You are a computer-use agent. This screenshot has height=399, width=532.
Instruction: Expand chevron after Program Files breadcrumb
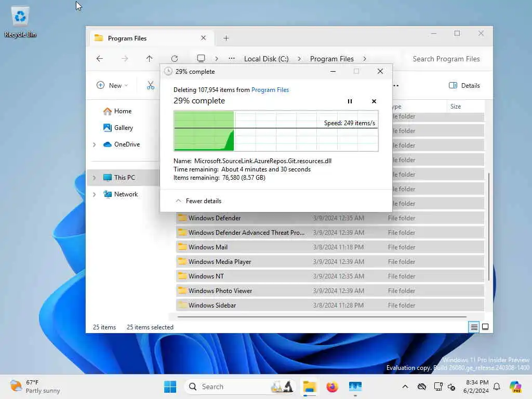pyautogui.click(x=365, y=59)
